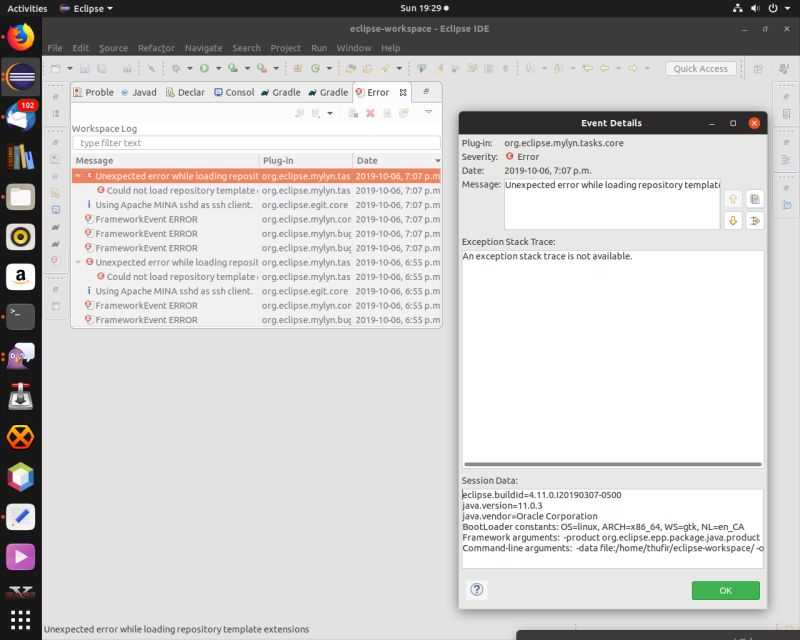Viewport: 800px width, 640px height.
Task: Open Thunderbird mail from the dock
Action: (20, 117)
